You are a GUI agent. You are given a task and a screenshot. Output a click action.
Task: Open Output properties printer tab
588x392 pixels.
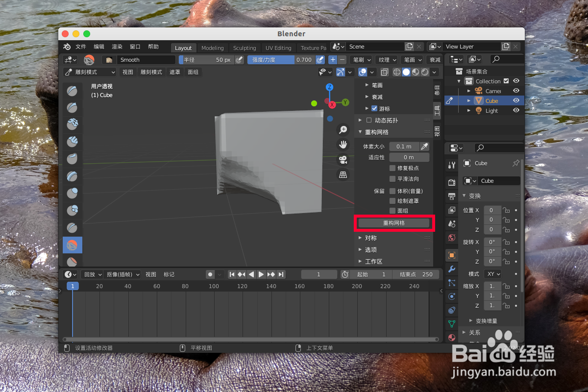tap(452, 196)
